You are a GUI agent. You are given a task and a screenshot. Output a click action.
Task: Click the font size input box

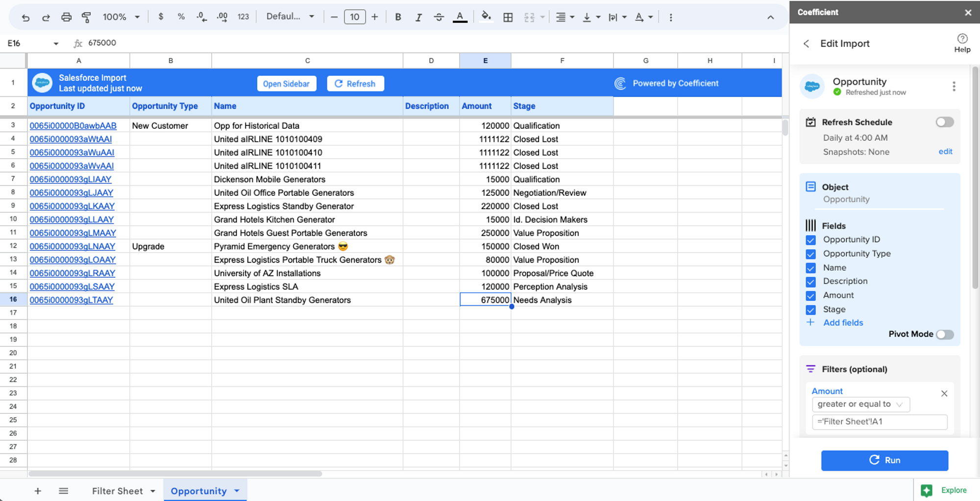coord(355,17)
